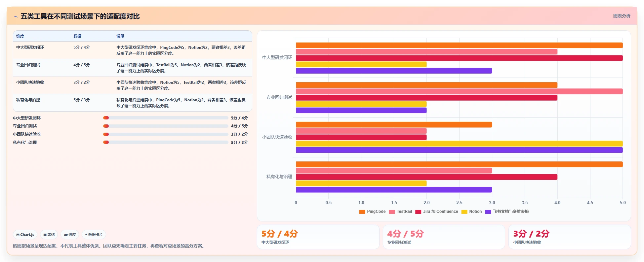Open the 3分 / 2分 data card
The image size is (644, 262).
tap(570, 237)
